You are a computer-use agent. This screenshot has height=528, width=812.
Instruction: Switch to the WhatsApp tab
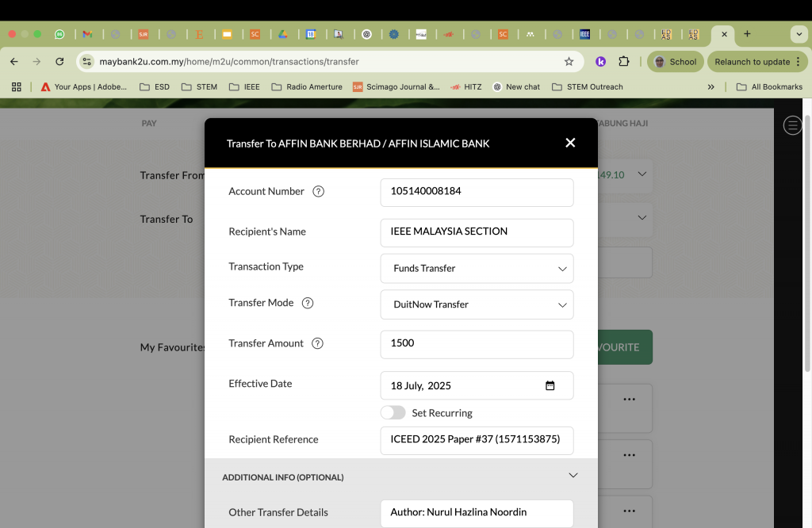(x=59, y=34)
